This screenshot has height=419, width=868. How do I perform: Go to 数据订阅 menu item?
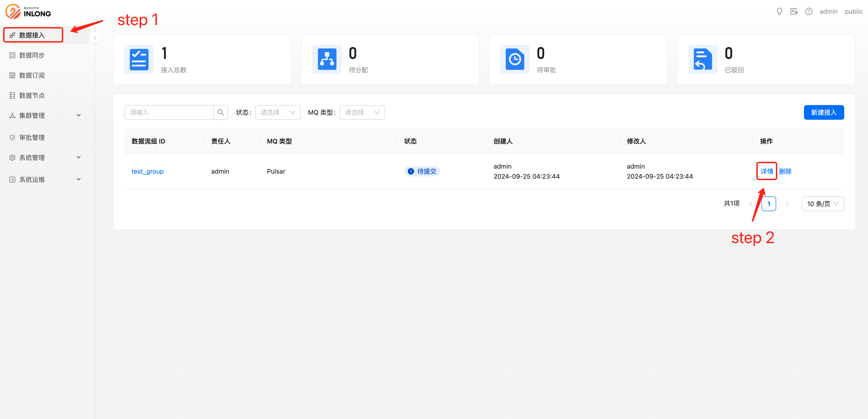point(32,75)
